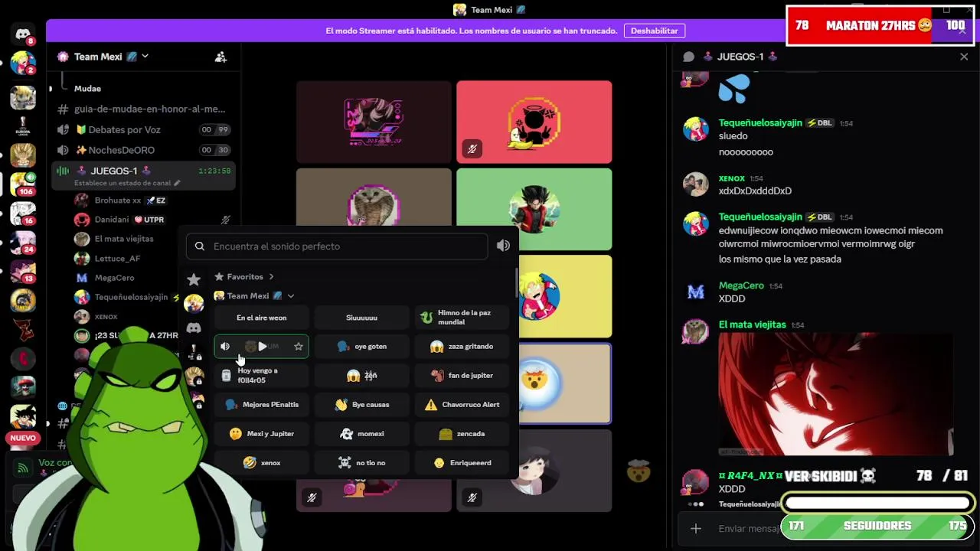
Task: Focus the soundboard search field
Action: [337, 246]
